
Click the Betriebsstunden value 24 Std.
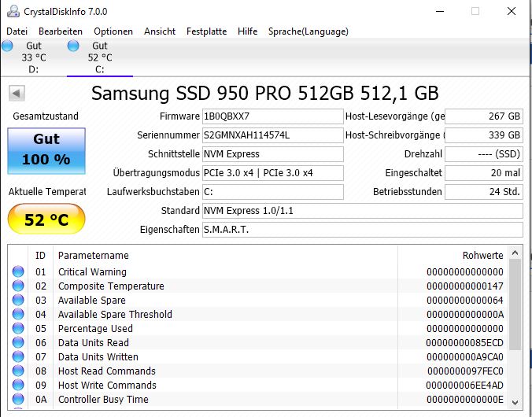pos(484,192)
